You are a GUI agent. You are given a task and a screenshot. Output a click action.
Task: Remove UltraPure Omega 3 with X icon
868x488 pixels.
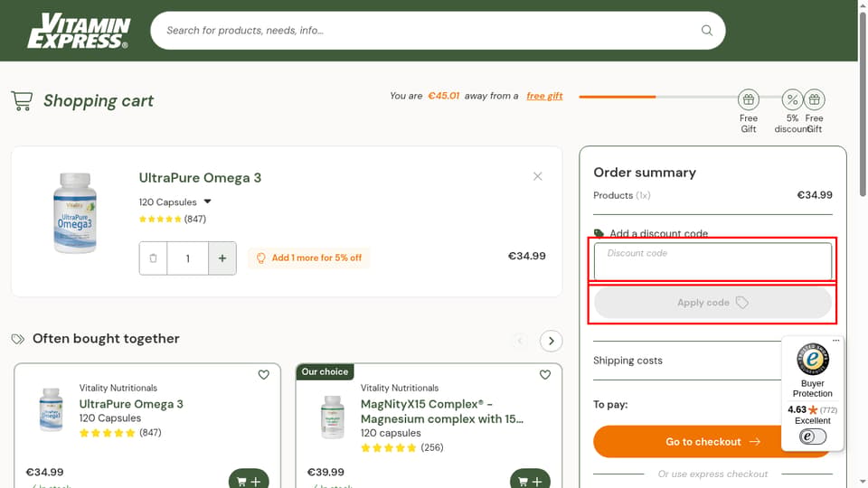(537, 176)
